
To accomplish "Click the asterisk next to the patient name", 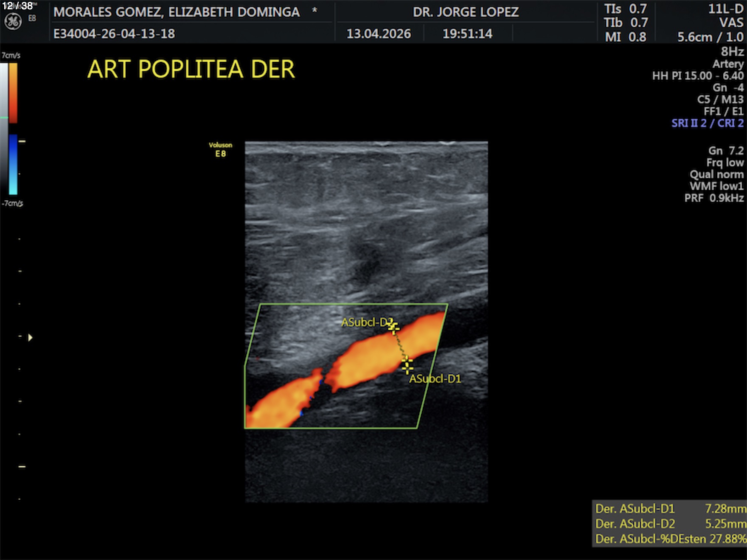I will (315, 11).
